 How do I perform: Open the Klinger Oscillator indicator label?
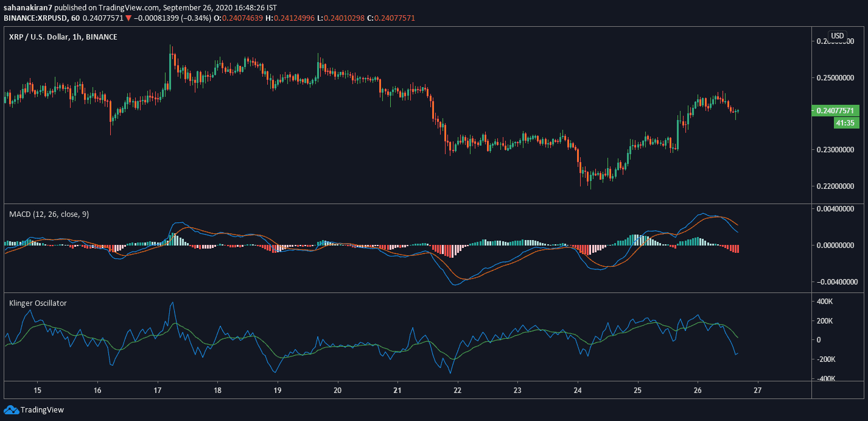[x=38, y=303]
